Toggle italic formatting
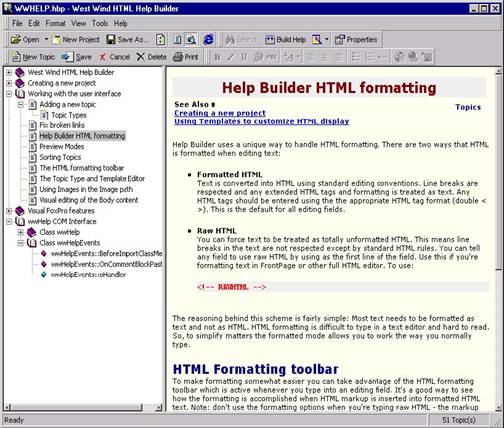The height and width of the screenshot is (428, 504). (x=231, y=57)
